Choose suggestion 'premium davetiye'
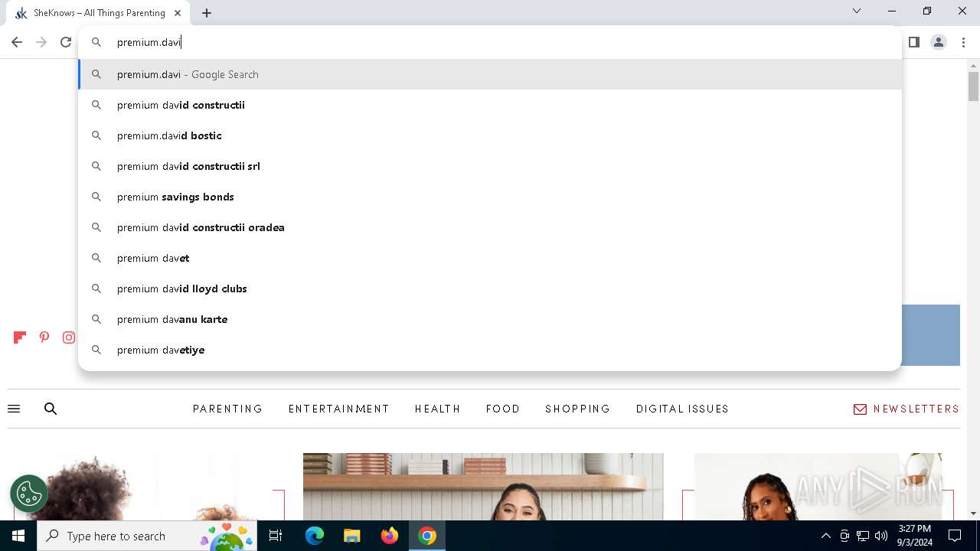The image size is (980, 551). click(490, 350)
